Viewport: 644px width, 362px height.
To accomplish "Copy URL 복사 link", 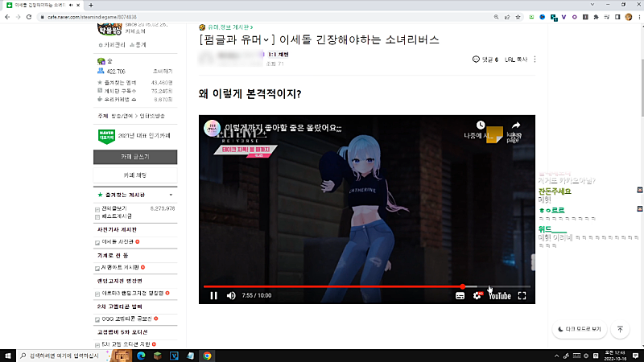I will tap(516, 60).
